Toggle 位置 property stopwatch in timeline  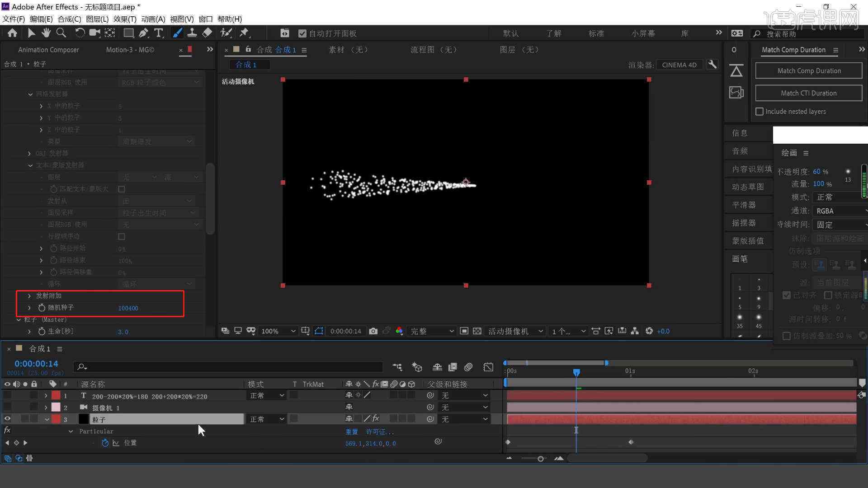click(105, 443)
